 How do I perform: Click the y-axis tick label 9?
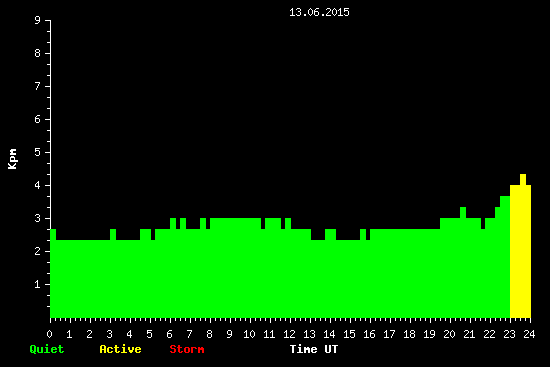(x=38, y=20)
